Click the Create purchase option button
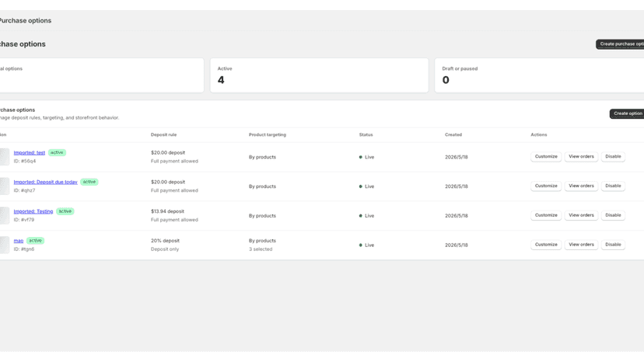Screen dimensions: 644x362 tap(620, 44)
